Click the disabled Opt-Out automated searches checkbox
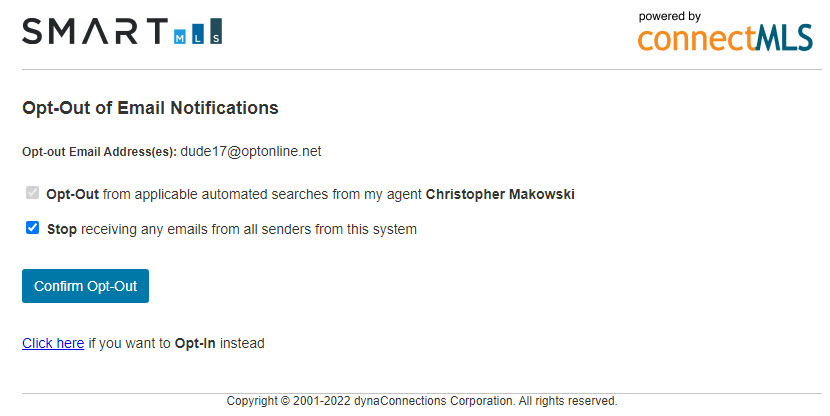Image resolution: width=830 pixels, height=416 pixels. pyautogui.click(x=32, y=193)
